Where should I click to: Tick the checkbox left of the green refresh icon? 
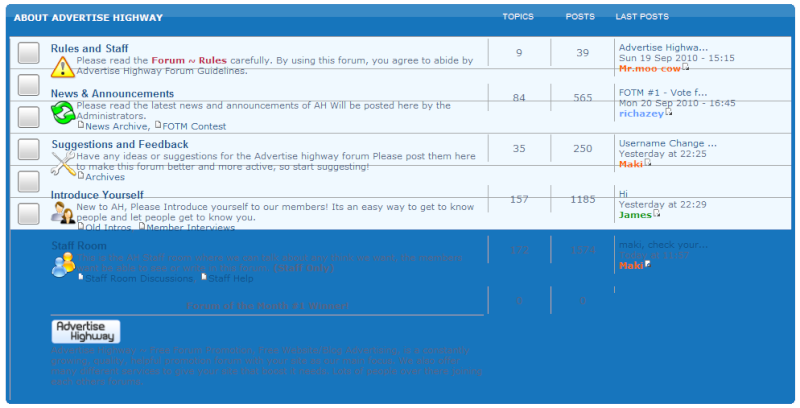point(29,117)
